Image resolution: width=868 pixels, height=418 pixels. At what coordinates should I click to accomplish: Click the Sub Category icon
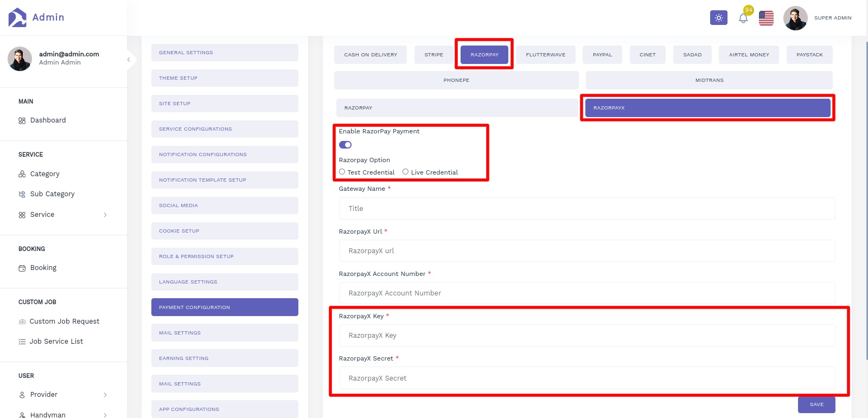(22, 194)
